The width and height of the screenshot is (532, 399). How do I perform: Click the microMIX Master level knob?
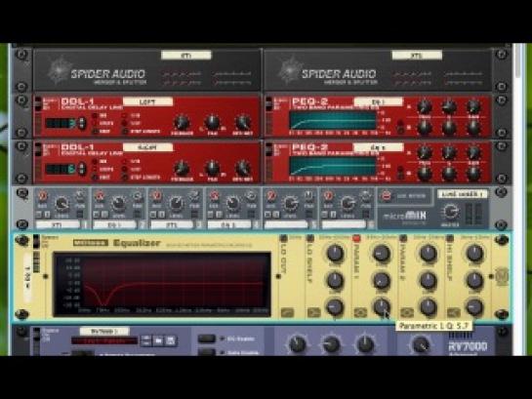point(451,211)
